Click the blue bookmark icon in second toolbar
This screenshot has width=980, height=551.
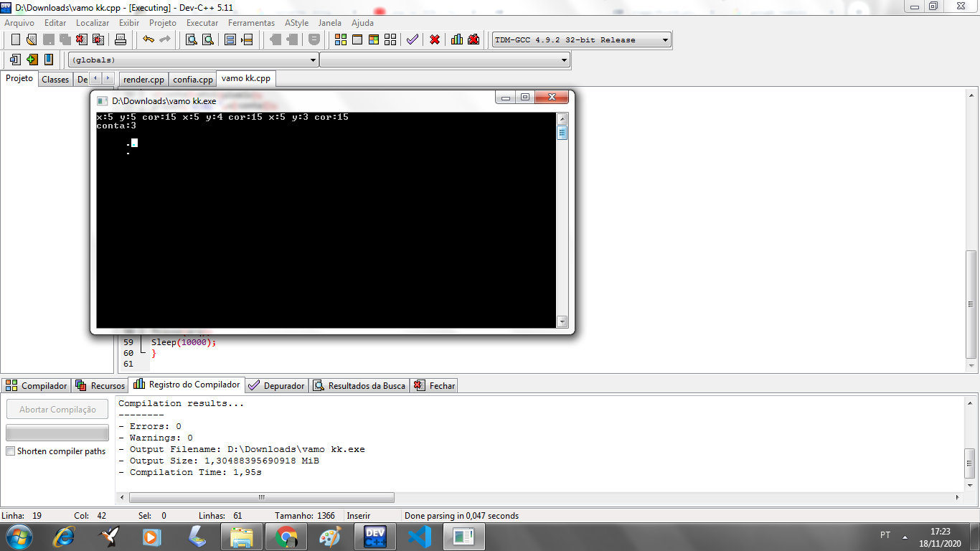pos(49,60)
